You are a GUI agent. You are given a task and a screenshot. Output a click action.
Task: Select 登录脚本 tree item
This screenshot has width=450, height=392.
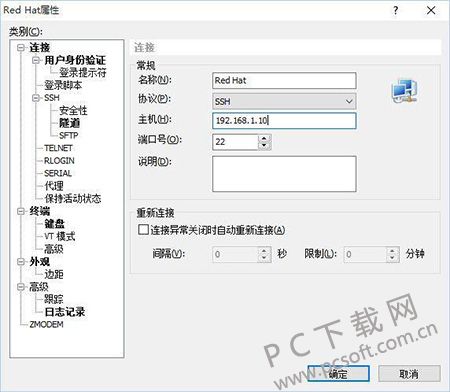[x=63, y=85]
